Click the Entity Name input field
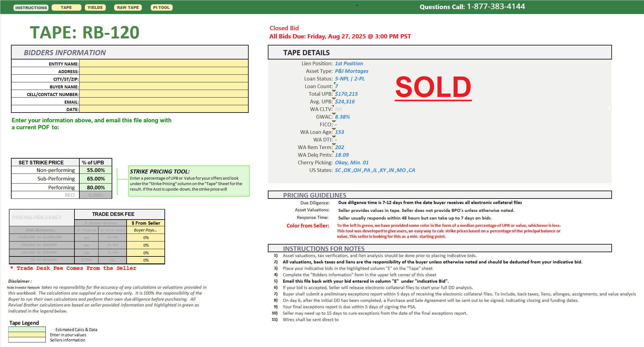The height and width of the screenshot is (347, 644). coord(164,63)
